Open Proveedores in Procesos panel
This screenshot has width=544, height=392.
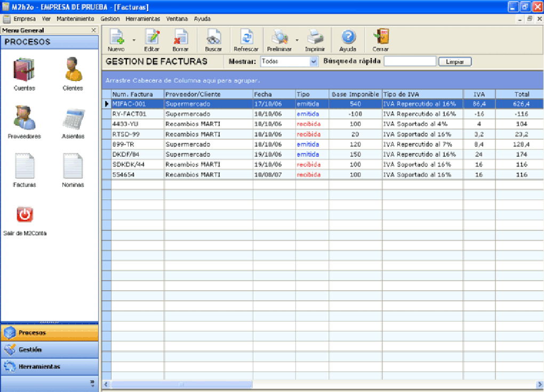pyautogui.click(x=25, y=122)
